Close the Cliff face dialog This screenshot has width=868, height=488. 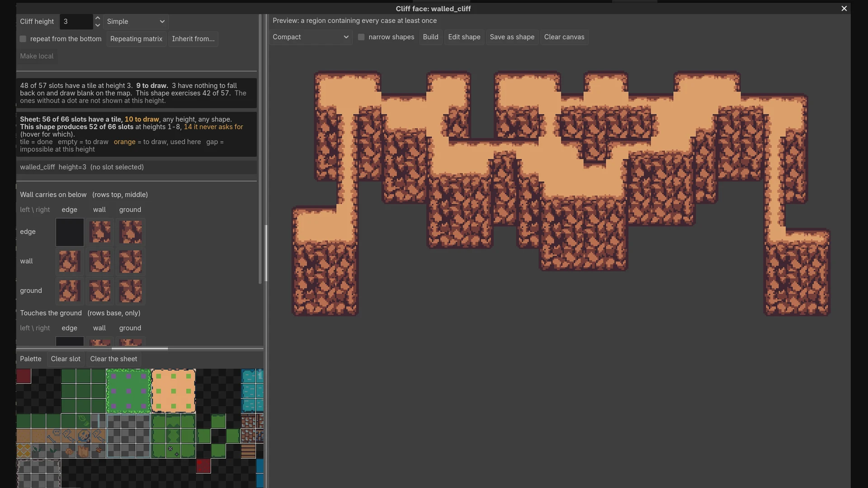coord(844,9)
